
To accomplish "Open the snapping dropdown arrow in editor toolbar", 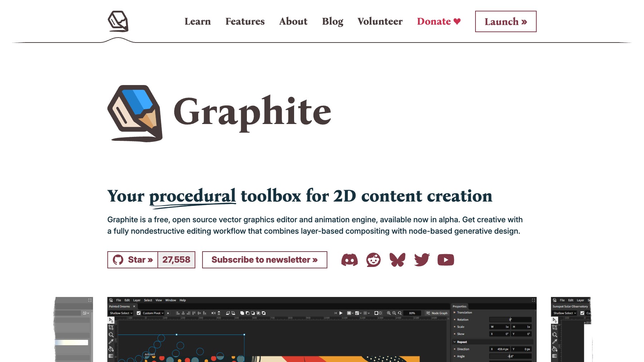I will [x=361, y=313].
